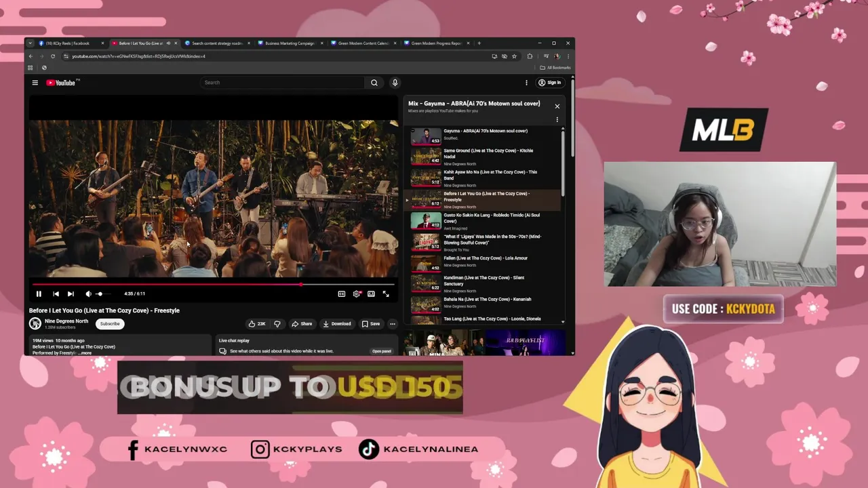Switch to Business Marketing Campaign tab

pyautogui.click(x=290, y=43)
